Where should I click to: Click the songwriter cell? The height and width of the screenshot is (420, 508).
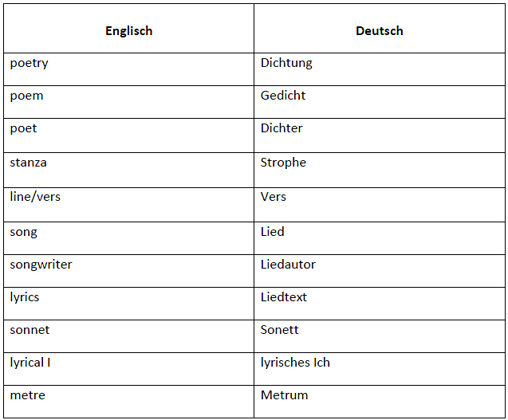click(x=128, y=271)
